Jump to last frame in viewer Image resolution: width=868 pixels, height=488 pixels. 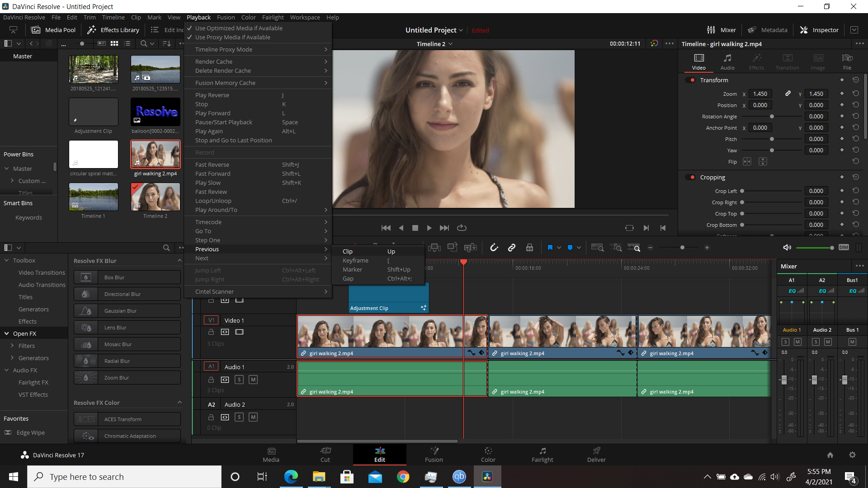(444, 228)
